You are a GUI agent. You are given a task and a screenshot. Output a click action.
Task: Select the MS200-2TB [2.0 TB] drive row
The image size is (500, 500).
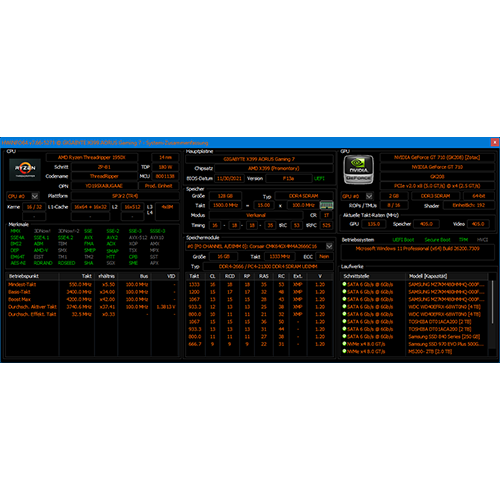414,351
